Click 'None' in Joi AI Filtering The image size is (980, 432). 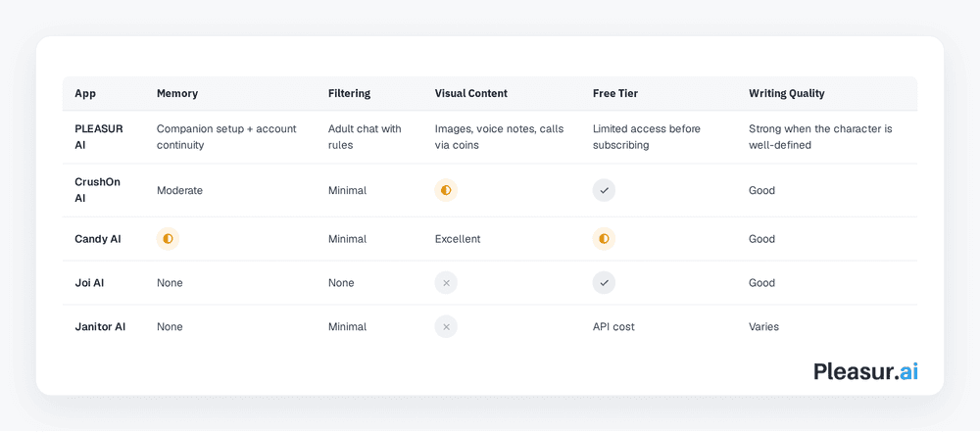(341, 282)
